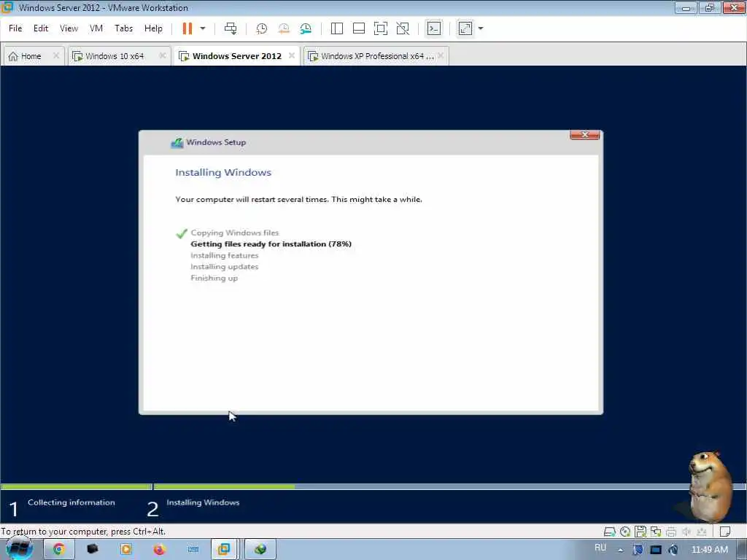Open the Help menu

[x=153, y=28]
